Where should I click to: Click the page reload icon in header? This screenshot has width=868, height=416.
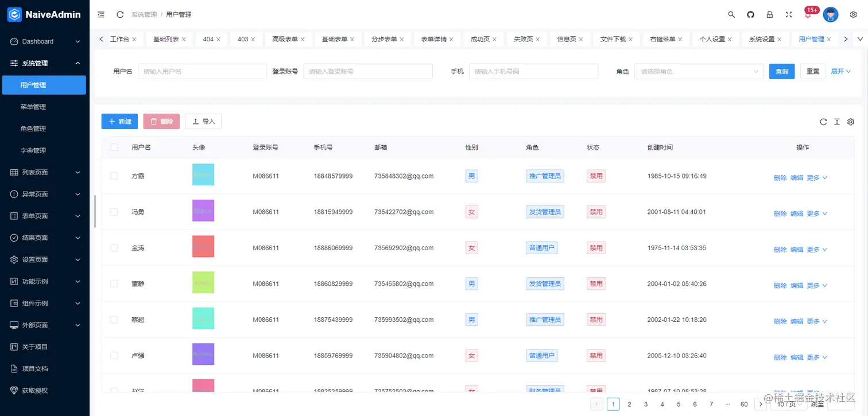click(x=120, y=14)
